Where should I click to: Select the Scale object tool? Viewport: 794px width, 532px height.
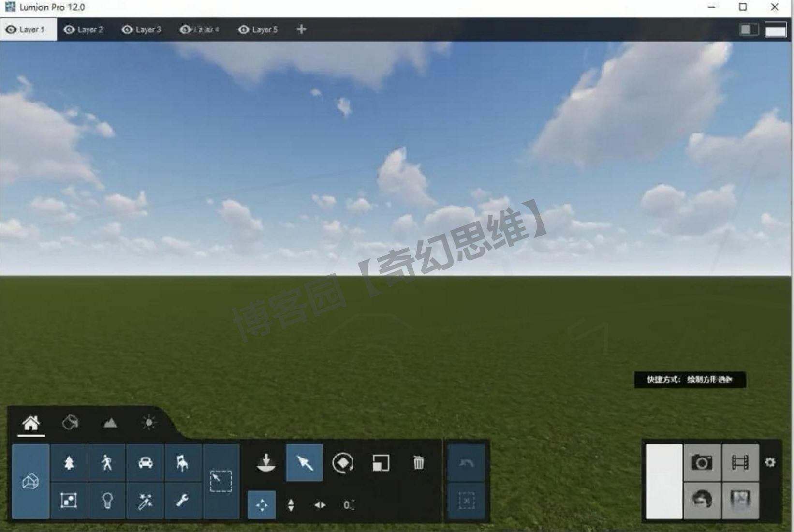coord(381,463)
